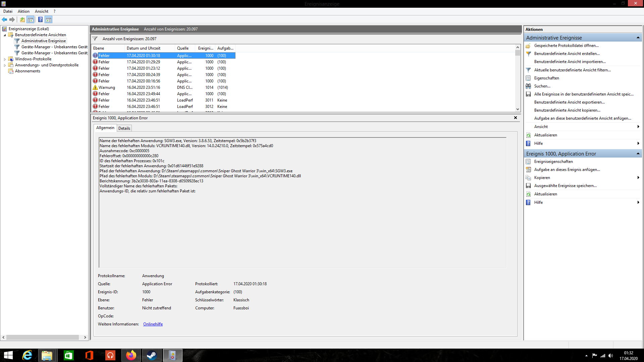Switch to the Details tab
Viewport: 644px width, 362px height.
[x=124, y=128]
